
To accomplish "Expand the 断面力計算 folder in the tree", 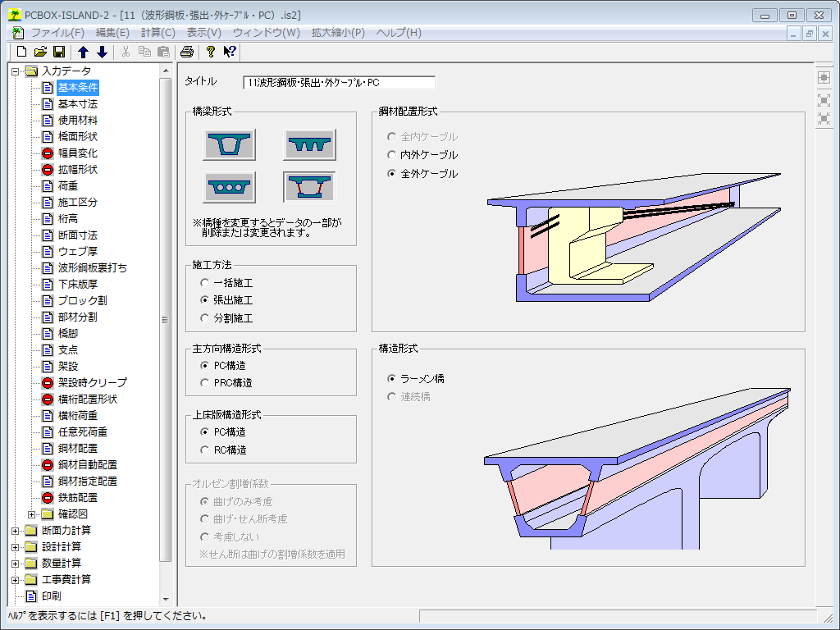I will tap(16, 531).
